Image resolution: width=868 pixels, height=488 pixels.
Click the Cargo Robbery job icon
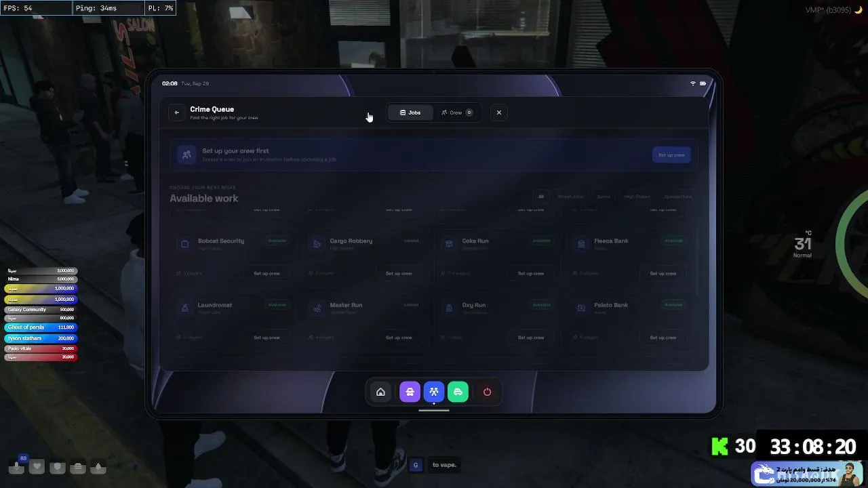point(317,243)
